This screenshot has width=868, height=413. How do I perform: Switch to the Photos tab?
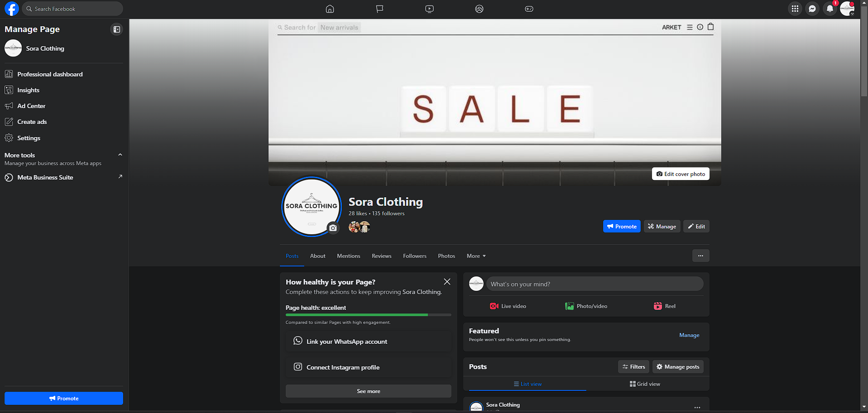point(446,256)
